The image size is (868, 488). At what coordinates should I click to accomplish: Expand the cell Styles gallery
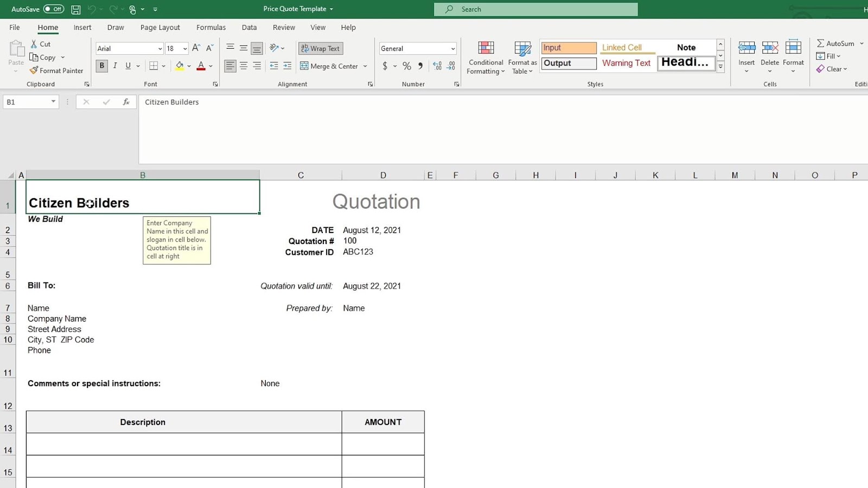click(x=720, y=67)
